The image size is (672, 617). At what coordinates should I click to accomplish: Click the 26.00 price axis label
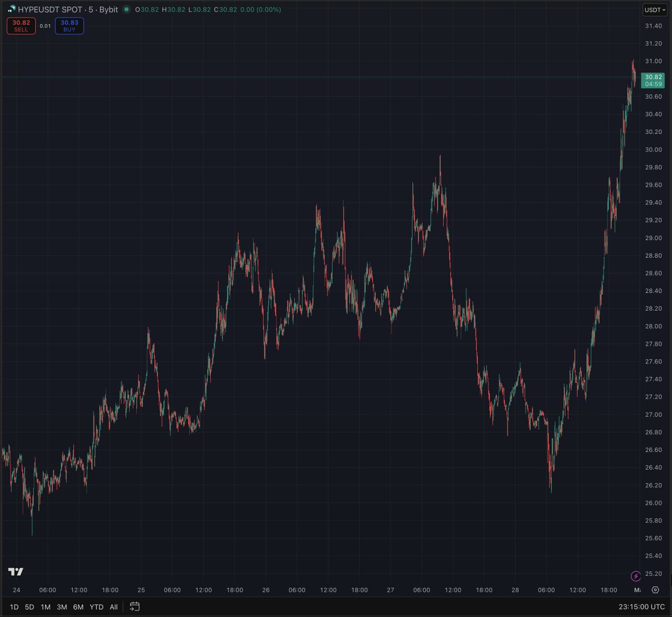point(654,503)
